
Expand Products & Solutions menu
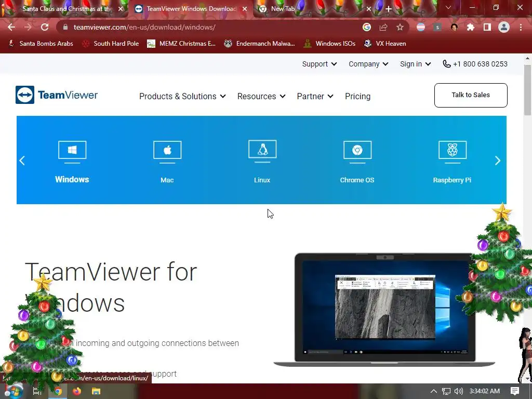(182, 96)
